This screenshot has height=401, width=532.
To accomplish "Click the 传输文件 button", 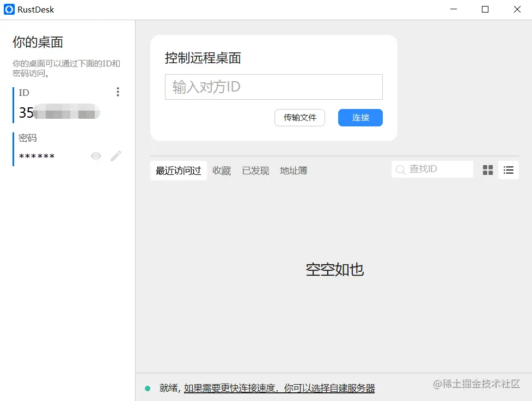I will [x=299, y=118].
